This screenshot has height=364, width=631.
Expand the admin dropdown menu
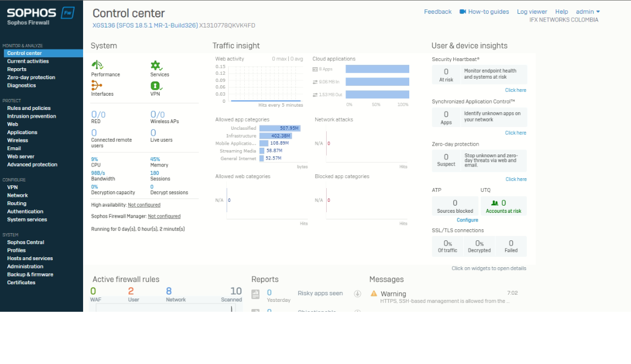588,12
